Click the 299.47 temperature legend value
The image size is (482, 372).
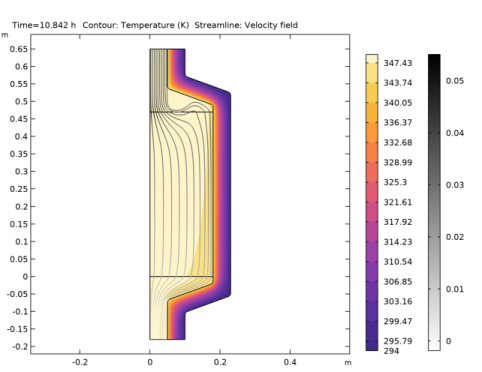click(398, 321)
